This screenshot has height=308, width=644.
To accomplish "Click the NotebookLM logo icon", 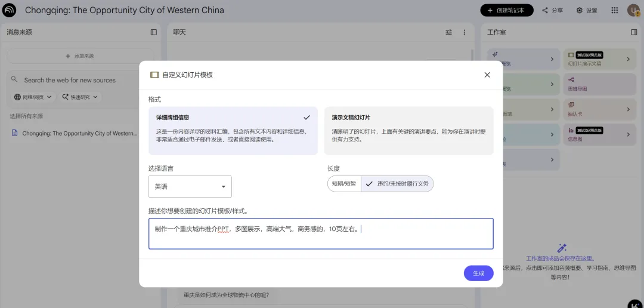I will pos(9,10).
